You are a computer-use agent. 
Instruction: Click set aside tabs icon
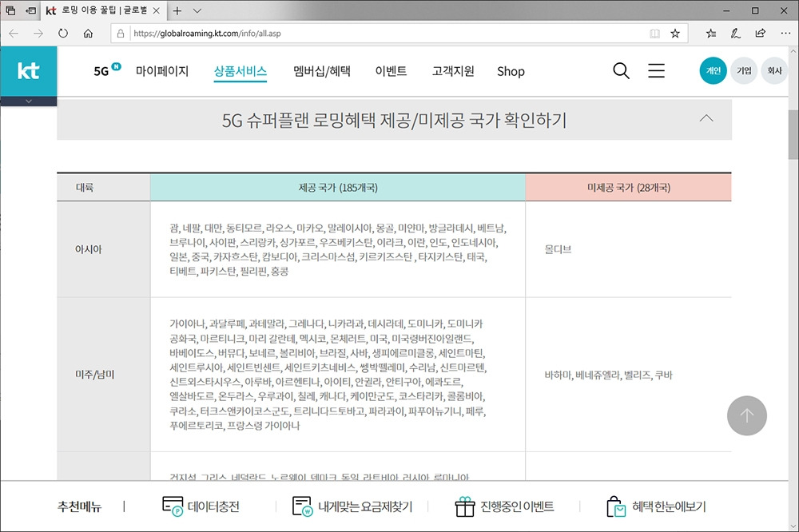click(31, 10)
